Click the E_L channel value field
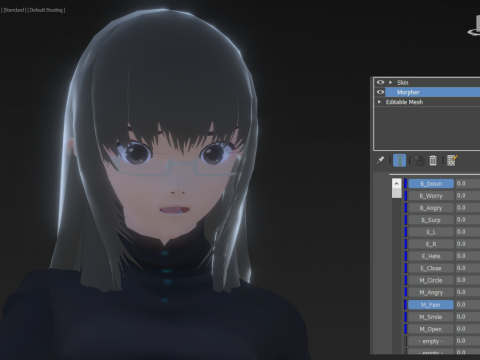 point(468,232)
